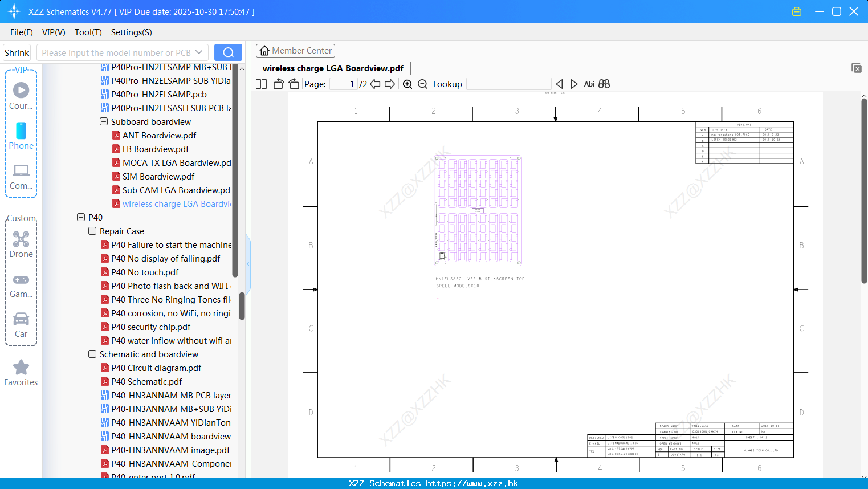Open Favorites star icon

[21, 373]
